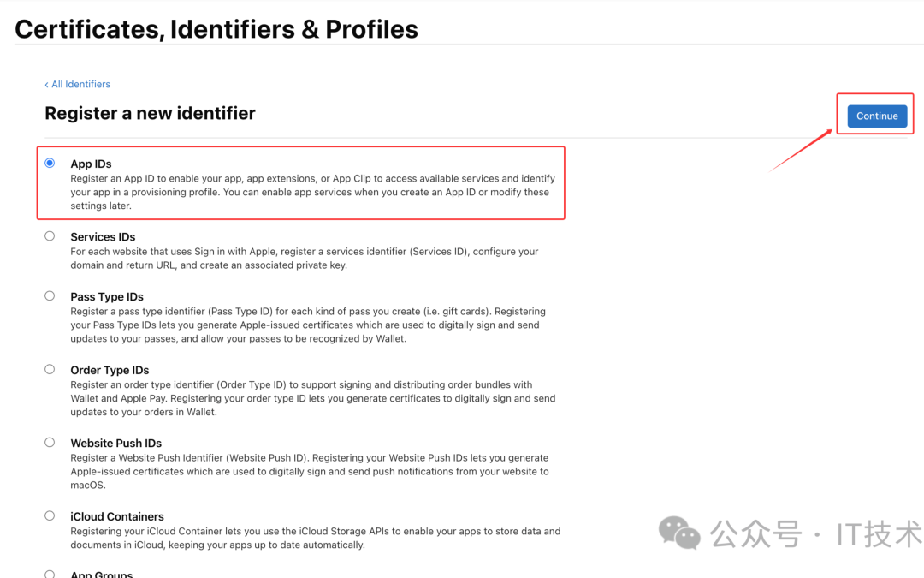Viewport: 924px width, 578px height.
Task: Click the Register a new identifier heading
Action: pos(150,113)
